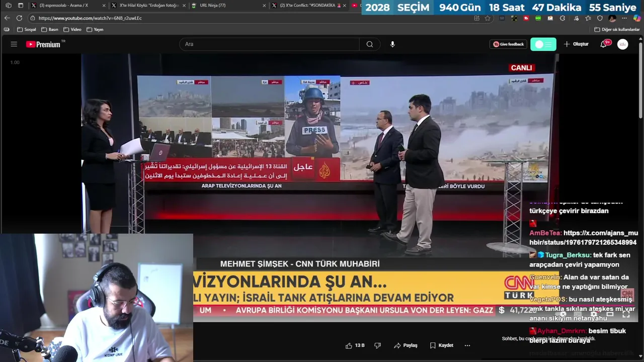Open more actions (three dots) under video
Viewport: 644px width, 362px height.
(467, 345)
